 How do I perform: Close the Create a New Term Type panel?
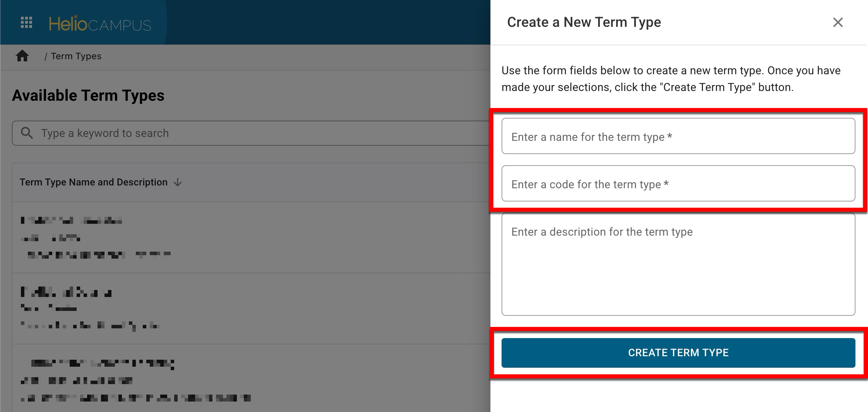coord(838,22)
